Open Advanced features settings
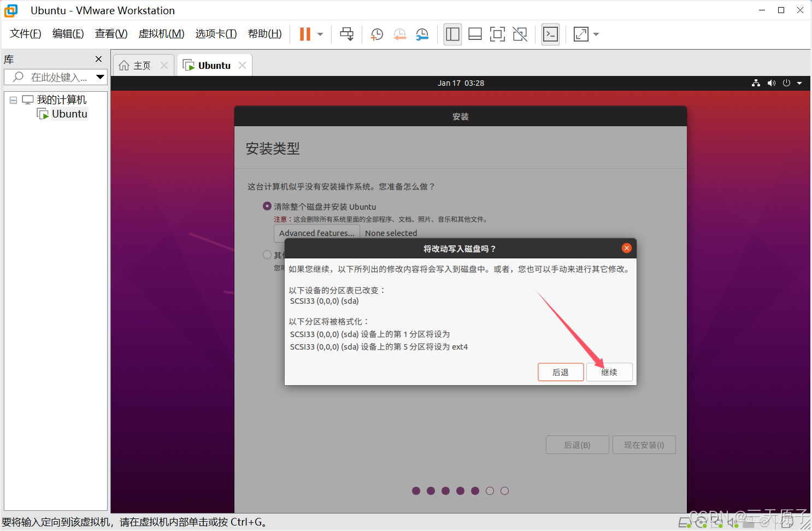Image resolution: width=812 pixels, height=531 pixels. pos(316,233)
